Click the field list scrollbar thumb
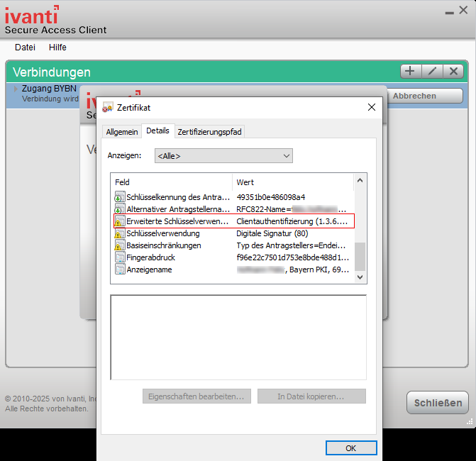 (360, 256)
